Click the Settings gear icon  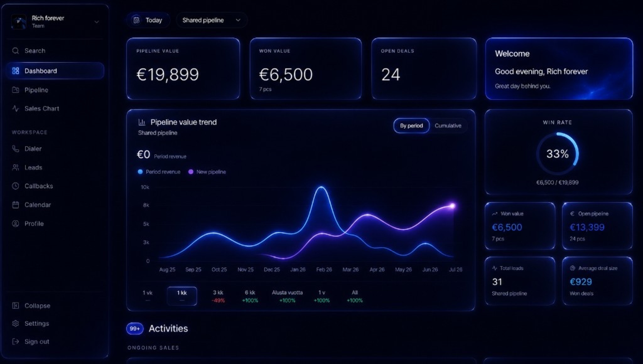point(15,323)
